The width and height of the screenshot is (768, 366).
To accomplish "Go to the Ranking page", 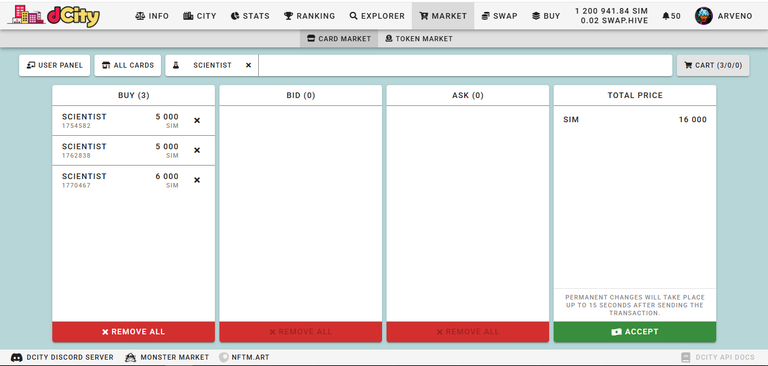I will (310, 16).
